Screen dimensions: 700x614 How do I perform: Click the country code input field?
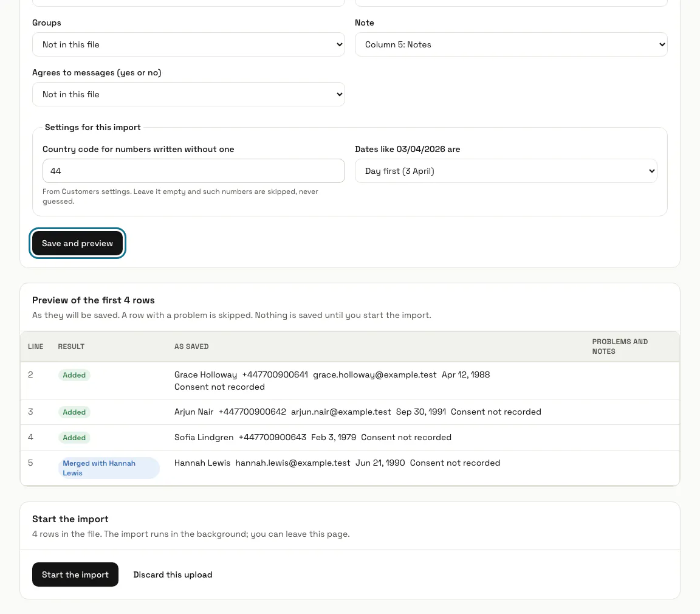[194, 171]
